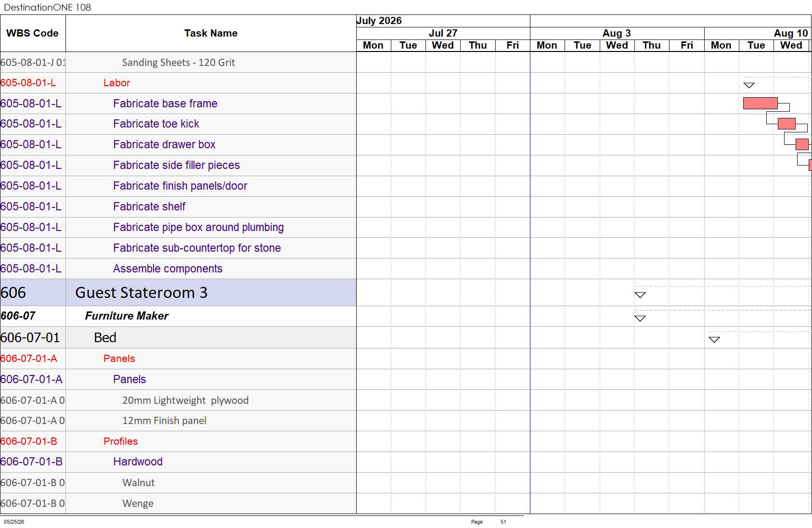The image size is (812, 528).
Task: Click the Furniture Maker summary triangle marker
Action: pyautogui.click(x=640, y=318)
